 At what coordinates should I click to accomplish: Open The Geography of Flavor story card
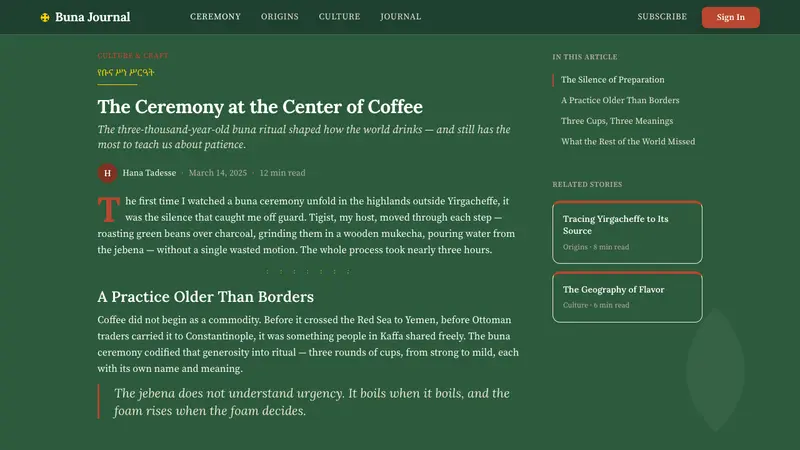tap(627, 297)
